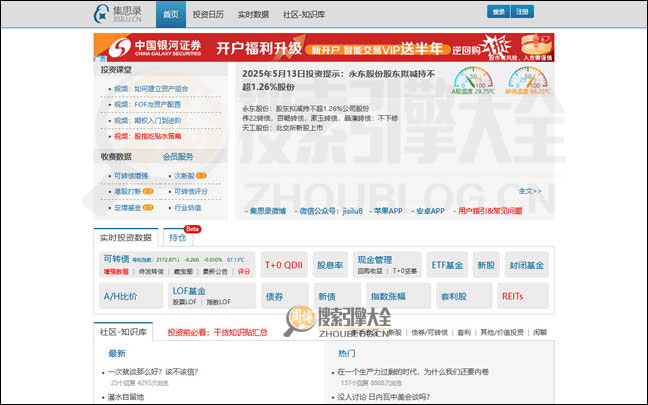
Task: Open 用户指引&常见问题 link
Action: point(490,211)
